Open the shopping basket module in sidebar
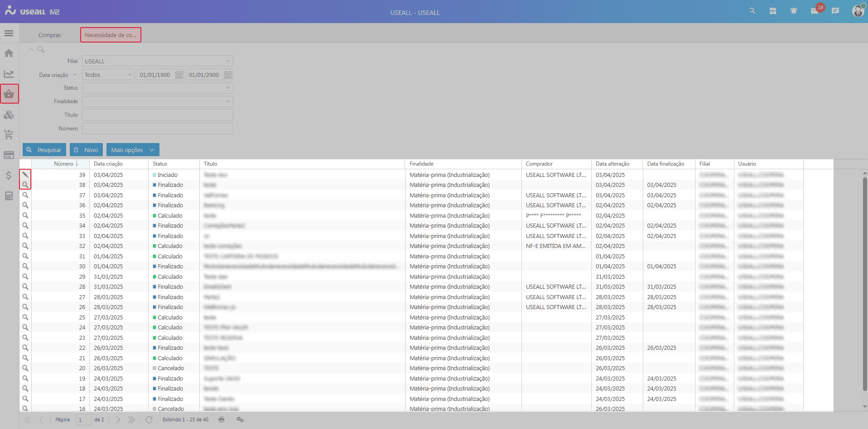The height and width of the screenshot is (429, 868). 9,94
